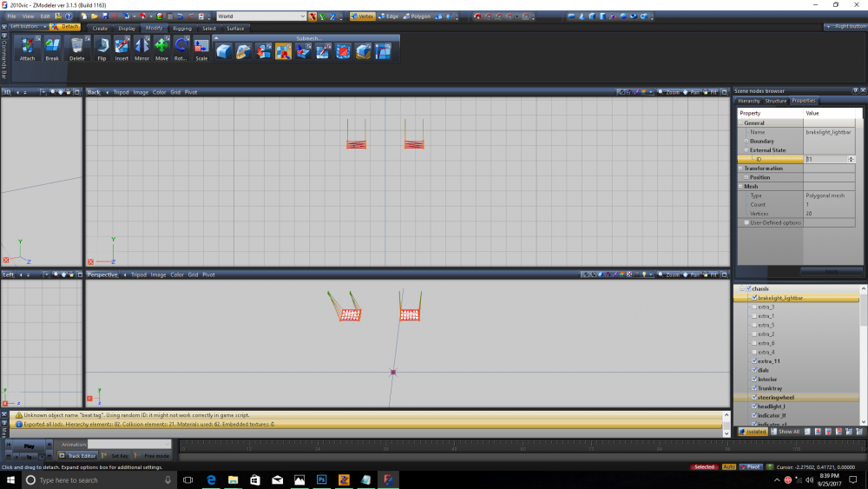Click the cube primitive icon

pos(592,17)
